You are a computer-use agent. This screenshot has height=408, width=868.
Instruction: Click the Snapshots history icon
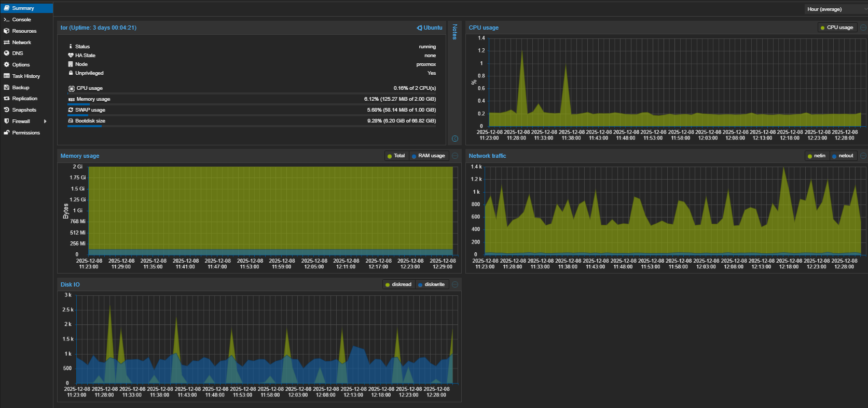click(7, 110)
